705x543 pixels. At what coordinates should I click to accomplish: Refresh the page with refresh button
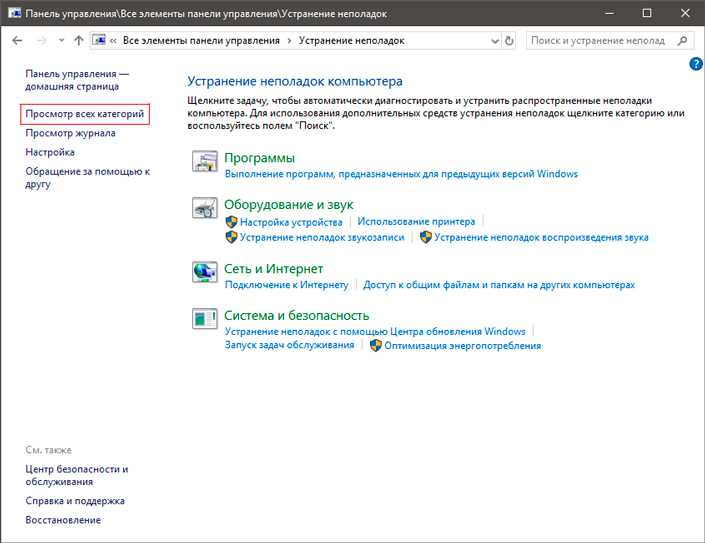coord(509,41)
